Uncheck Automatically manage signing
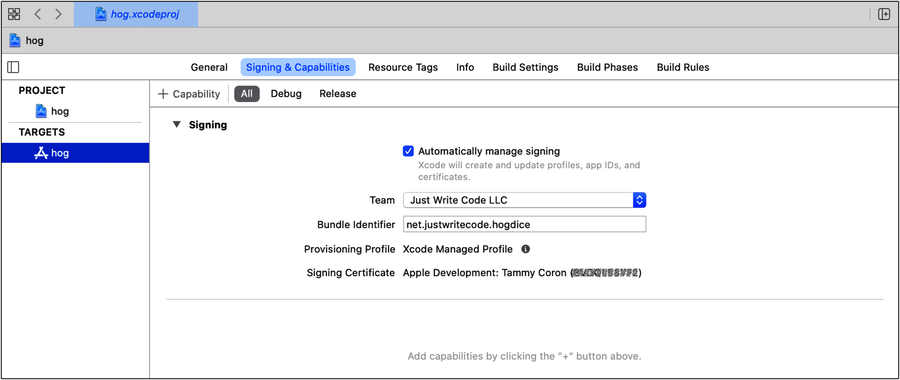 pos(408,152)
